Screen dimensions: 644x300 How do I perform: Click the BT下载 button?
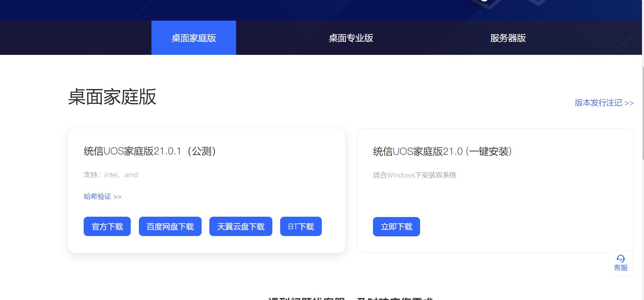pos(301,227)
